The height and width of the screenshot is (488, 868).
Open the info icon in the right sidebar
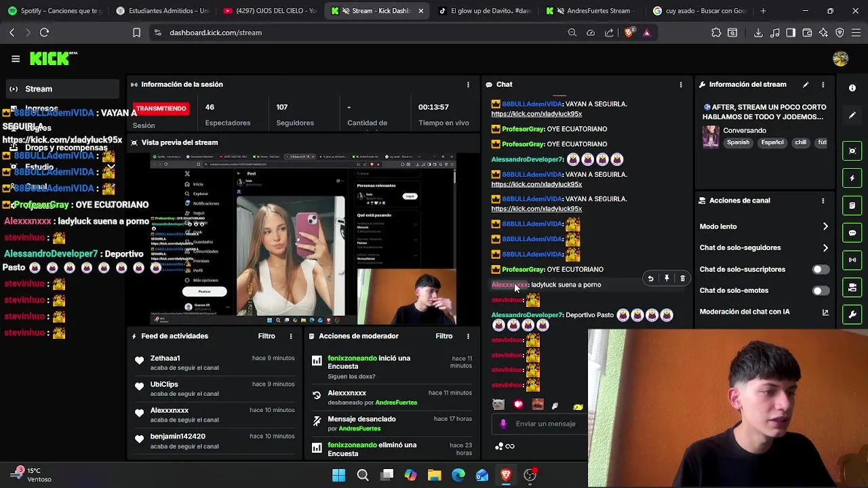852,88
